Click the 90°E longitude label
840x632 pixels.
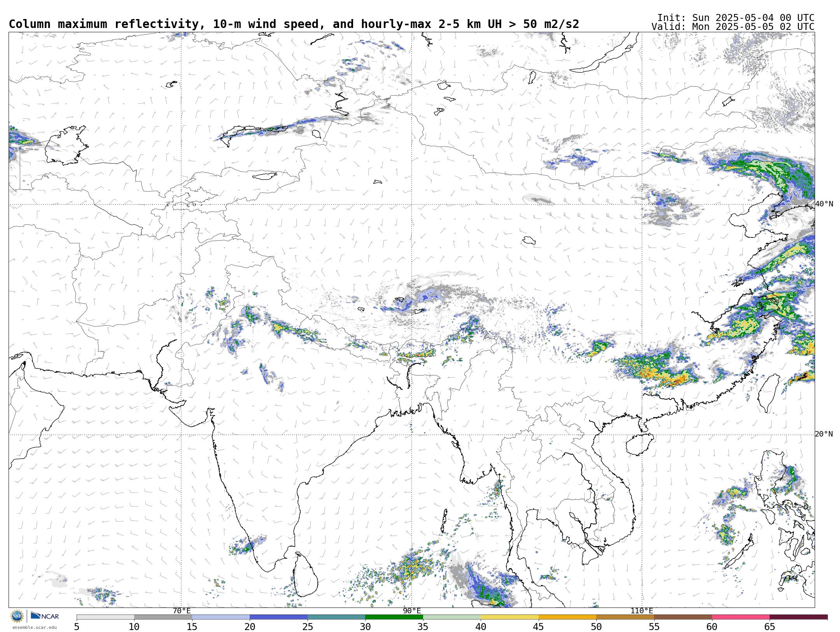point(412,611)
